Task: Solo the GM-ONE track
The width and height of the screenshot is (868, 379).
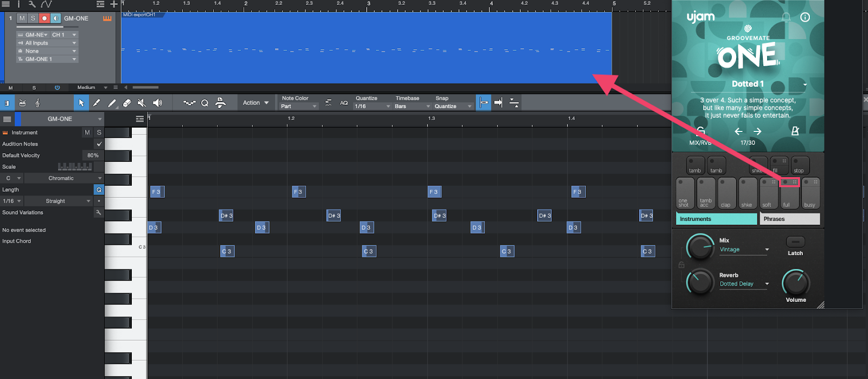Action: 33,18
